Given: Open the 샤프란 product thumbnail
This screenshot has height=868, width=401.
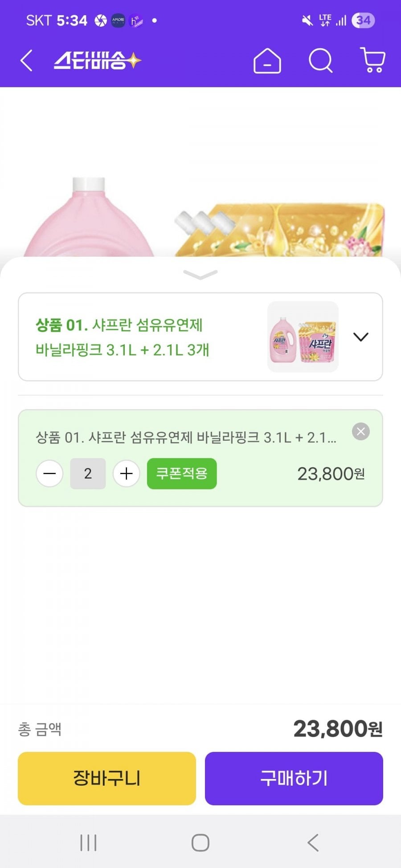Looking at the screenshot, I should [303, 337].
